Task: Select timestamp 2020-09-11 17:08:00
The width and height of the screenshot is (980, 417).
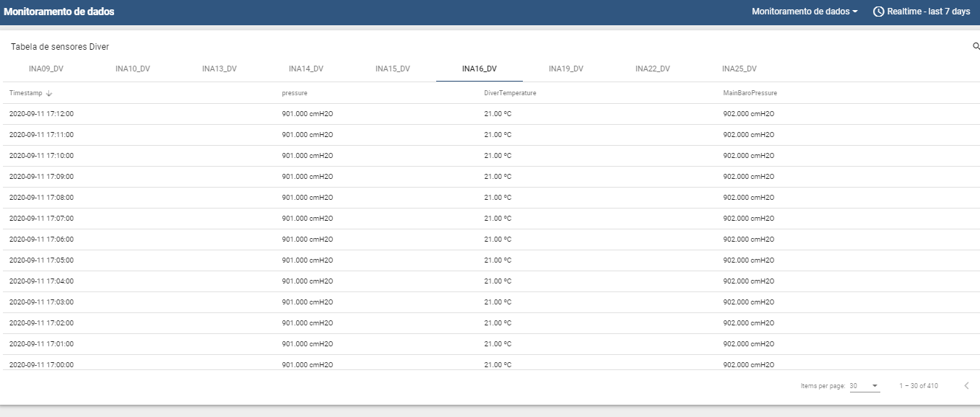Action: (41, 198)
